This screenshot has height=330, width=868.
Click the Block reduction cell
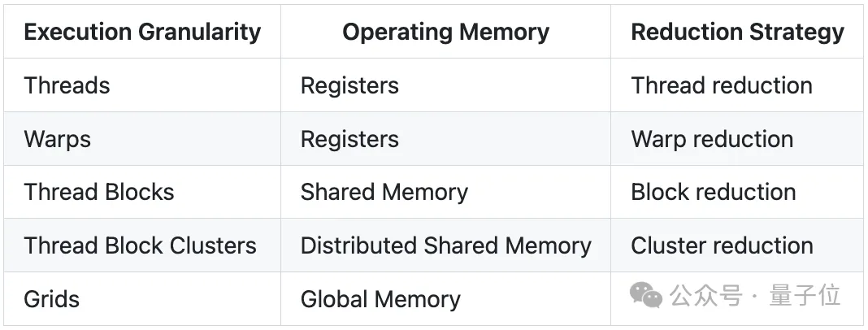coord(714,193)
